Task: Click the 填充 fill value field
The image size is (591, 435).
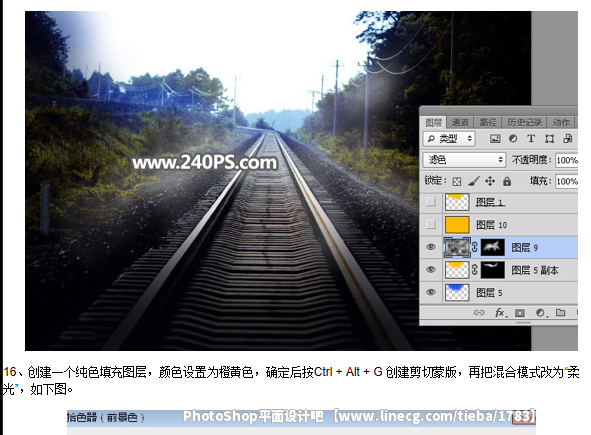Action: click(x=567, y=181)
